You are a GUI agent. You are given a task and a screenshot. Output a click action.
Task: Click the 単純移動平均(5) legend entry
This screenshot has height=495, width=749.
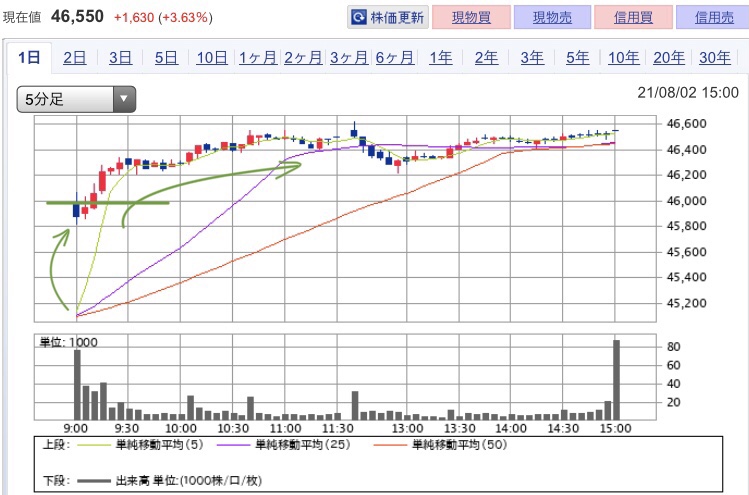[140, 445]
